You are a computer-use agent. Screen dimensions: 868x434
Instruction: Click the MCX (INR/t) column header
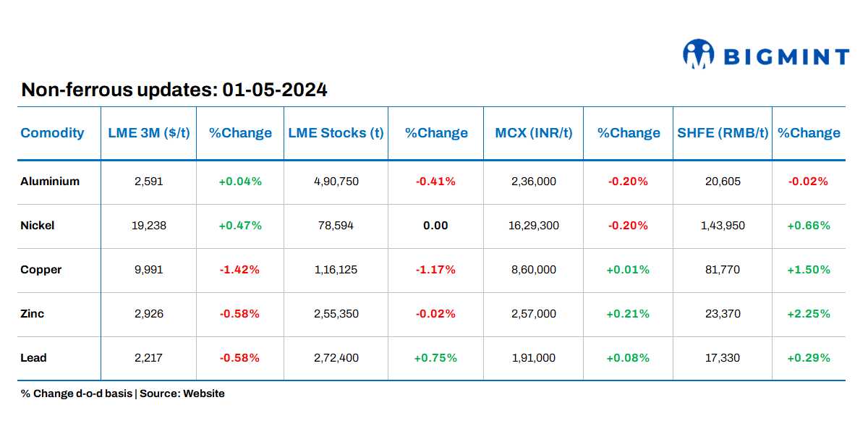[x=534, y=133]
